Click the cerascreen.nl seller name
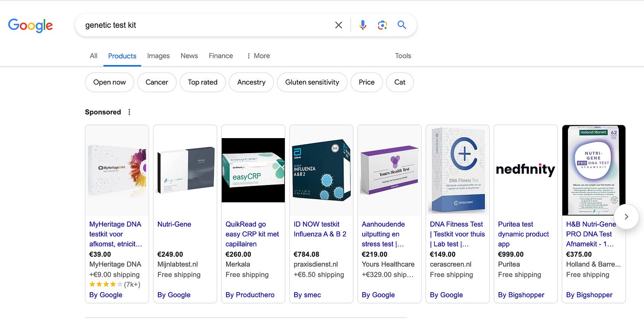The height and width of the screenshot is (320, 644). pyautogui.click(x=451, y=264)
